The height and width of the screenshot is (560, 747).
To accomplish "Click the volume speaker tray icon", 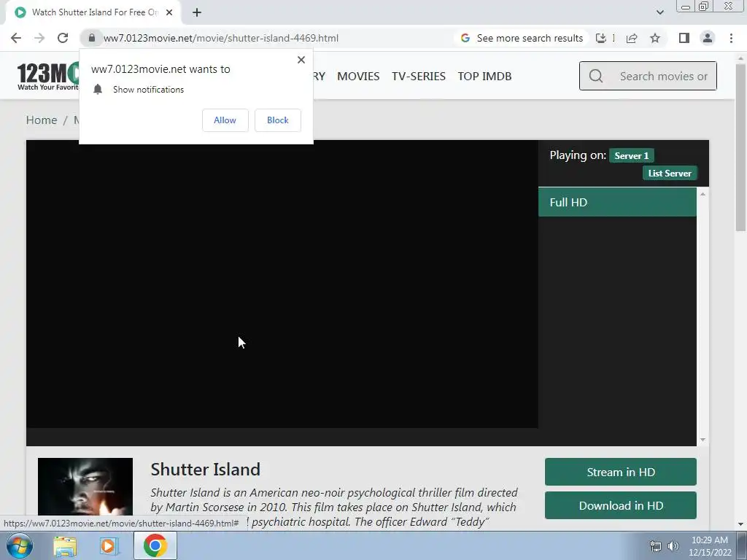I will point(673,546).
